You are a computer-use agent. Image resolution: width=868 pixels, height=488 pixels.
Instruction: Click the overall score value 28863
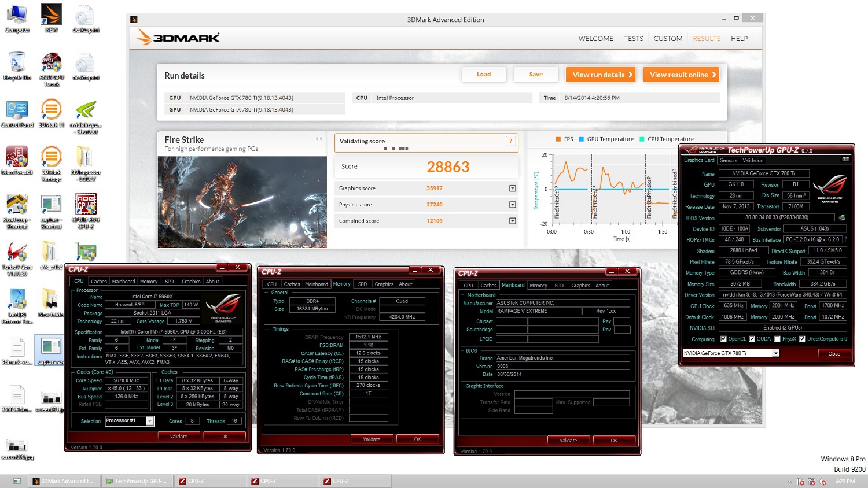(448, 167)
